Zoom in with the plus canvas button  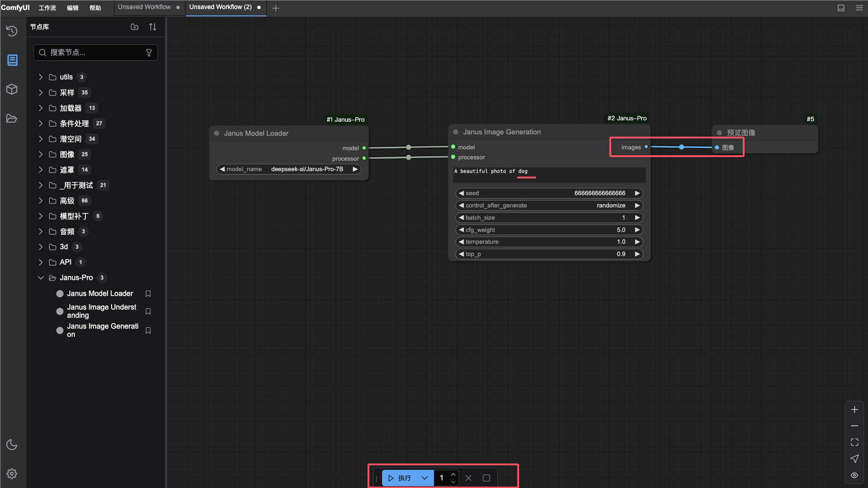854,409
